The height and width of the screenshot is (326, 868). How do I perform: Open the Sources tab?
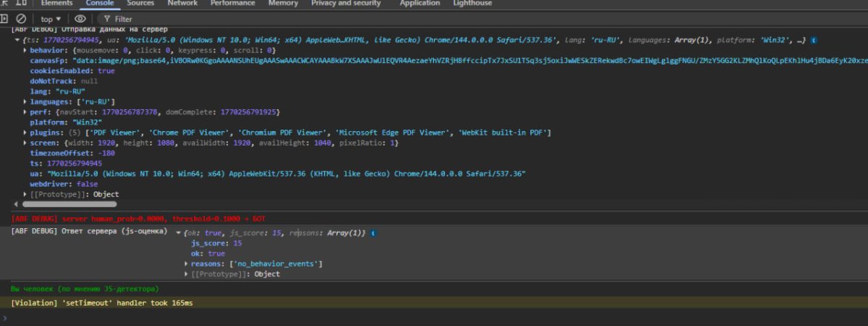[x=140, y=4]
